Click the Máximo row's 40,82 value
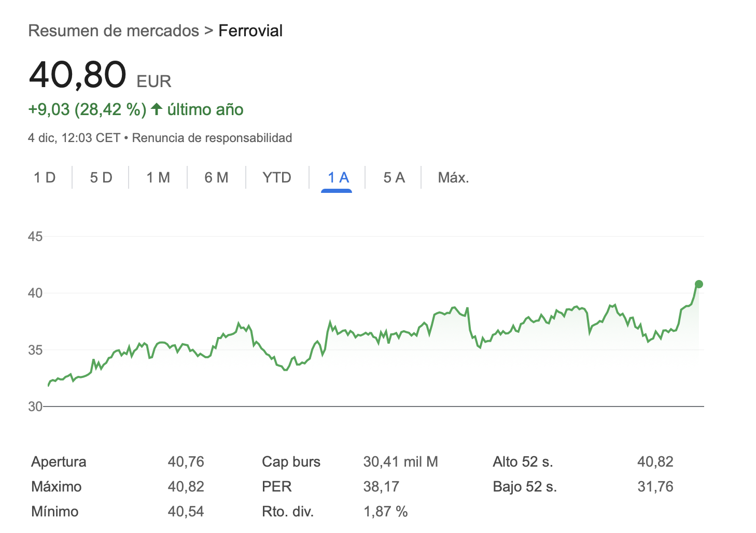This screenshot has height=533, width=756. (x=186, y=487)
